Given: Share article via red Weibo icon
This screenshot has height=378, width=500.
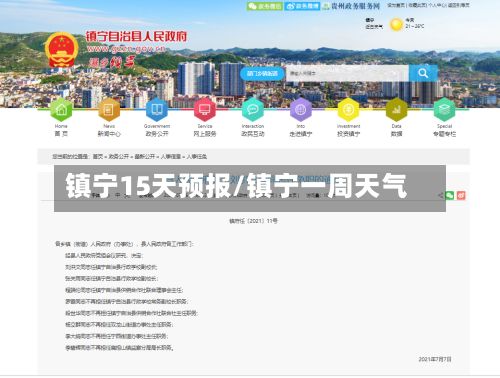Looking at the screenshot, I should click(461, 196).
